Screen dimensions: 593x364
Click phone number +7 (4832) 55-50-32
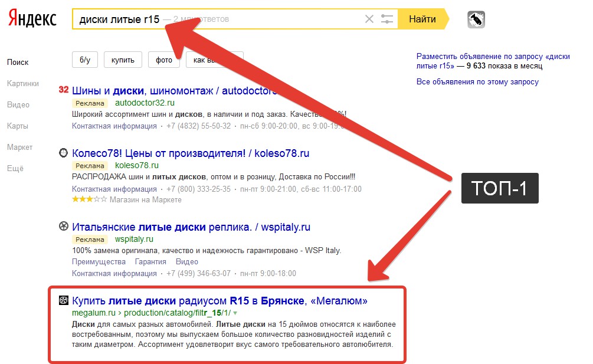pyautogui.click(x=198, y=126)
